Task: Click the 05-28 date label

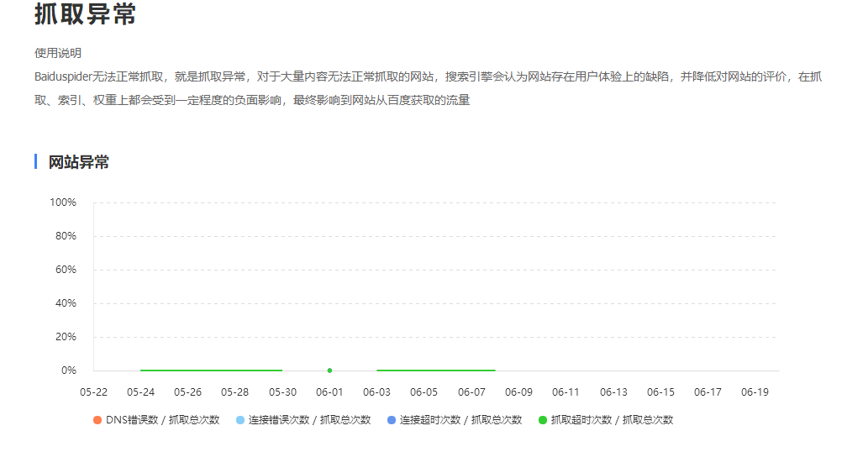Action: (234, 392)
